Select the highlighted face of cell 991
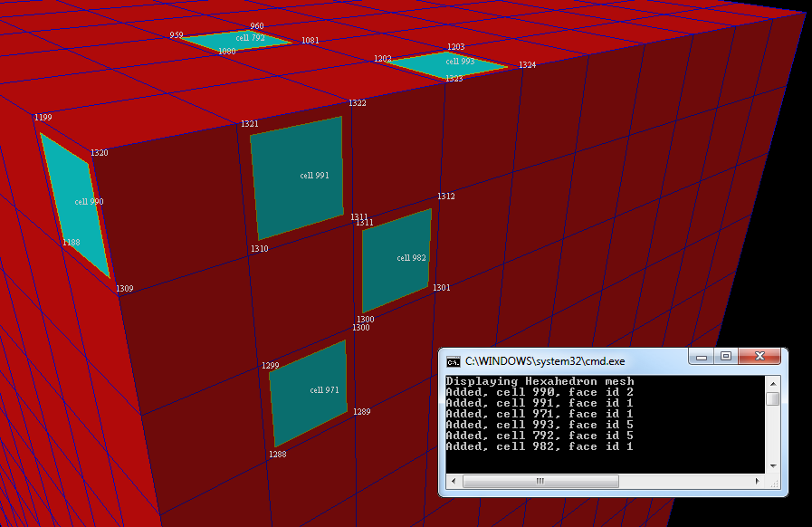The image size is (812, 527). pyautogui.click(x=296, y=178)
